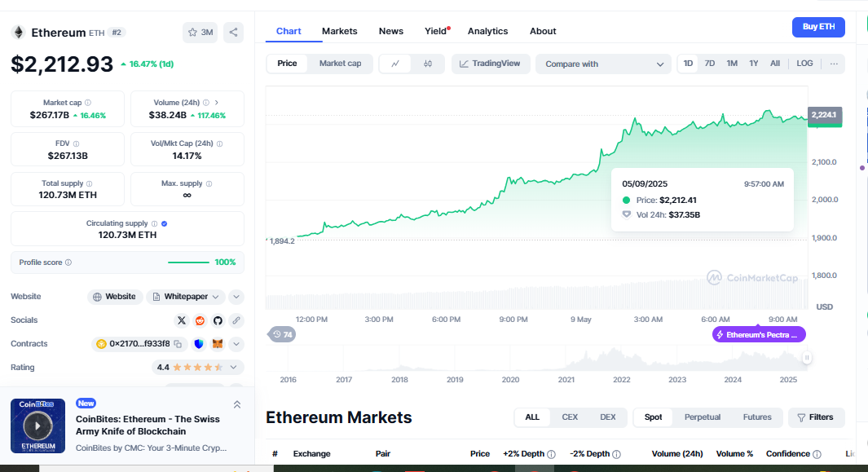868x472 pixels.
Task: Click the Buy ETH button
Action: [x=818, y=27]
